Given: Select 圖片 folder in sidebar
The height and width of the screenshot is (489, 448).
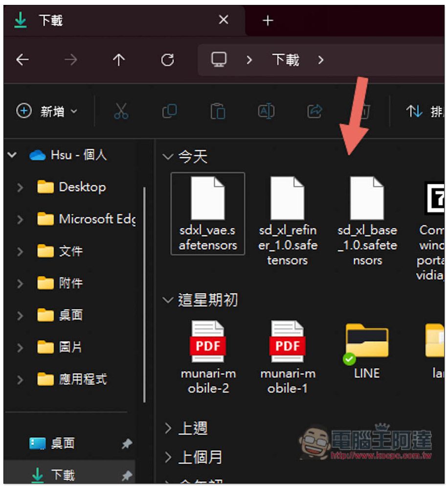Looking at the screenshot, I should (60, 347).
